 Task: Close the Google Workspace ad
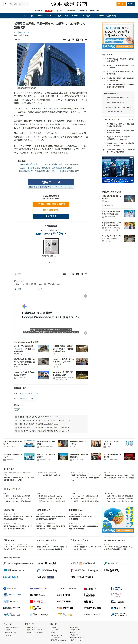85,296
